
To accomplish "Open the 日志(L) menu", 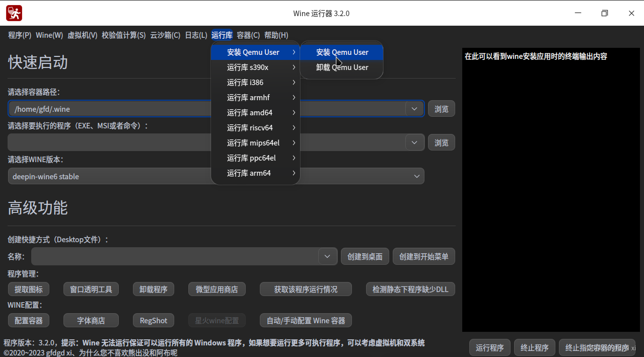I will pos(196,35).
